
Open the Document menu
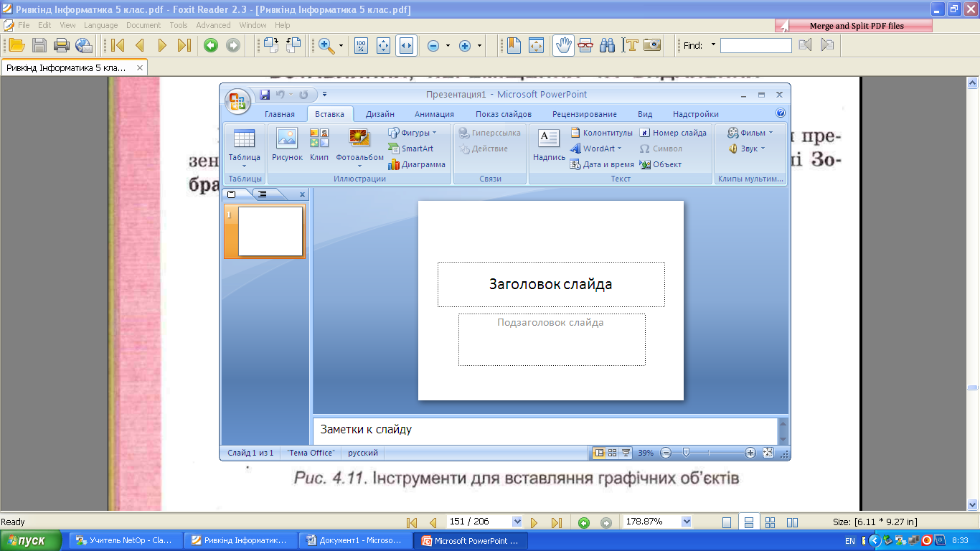[143, 25]
